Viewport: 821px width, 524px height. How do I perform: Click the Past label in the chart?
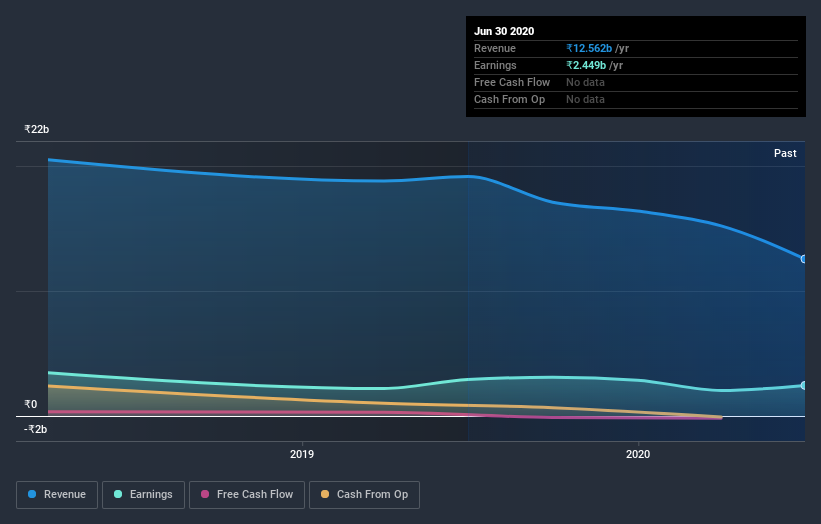785,153
